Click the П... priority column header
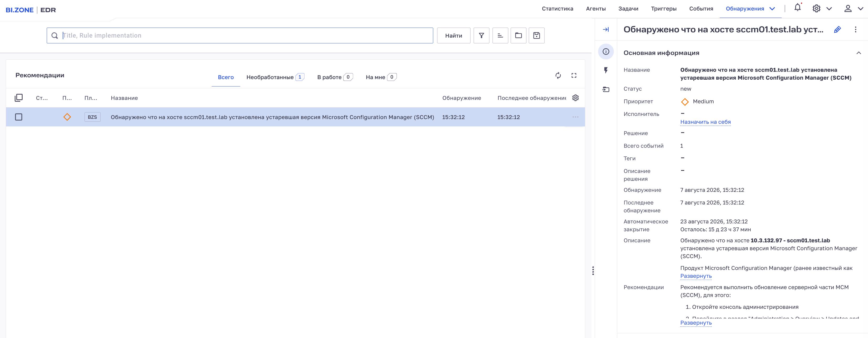868x338 pixels. coord(67,98)
